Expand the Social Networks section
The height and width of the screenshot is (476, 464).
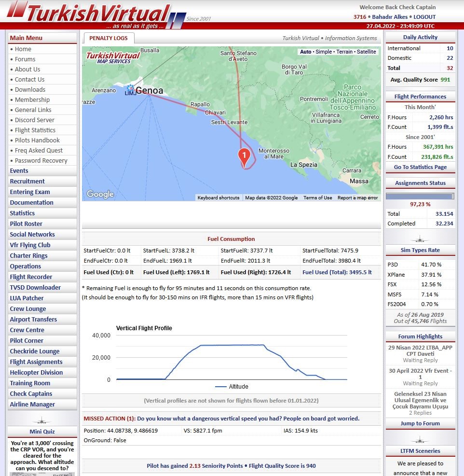(42, 234)
